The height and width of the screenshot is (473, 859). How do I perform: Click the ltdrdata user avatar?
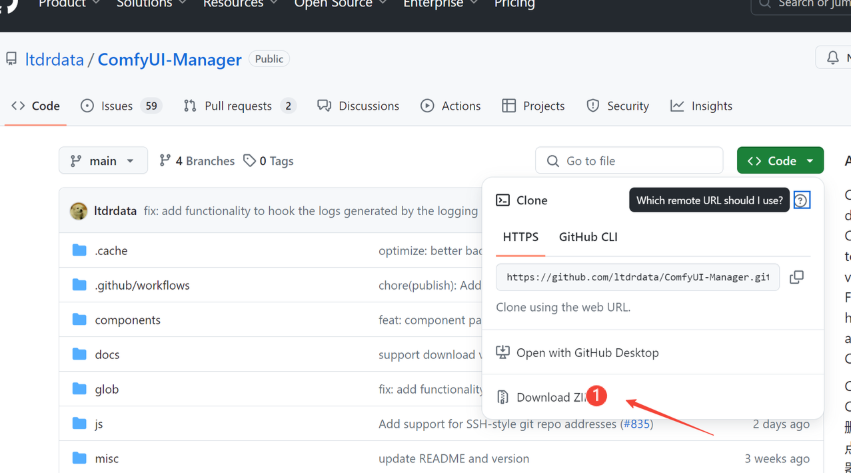[x=79, y=211]
